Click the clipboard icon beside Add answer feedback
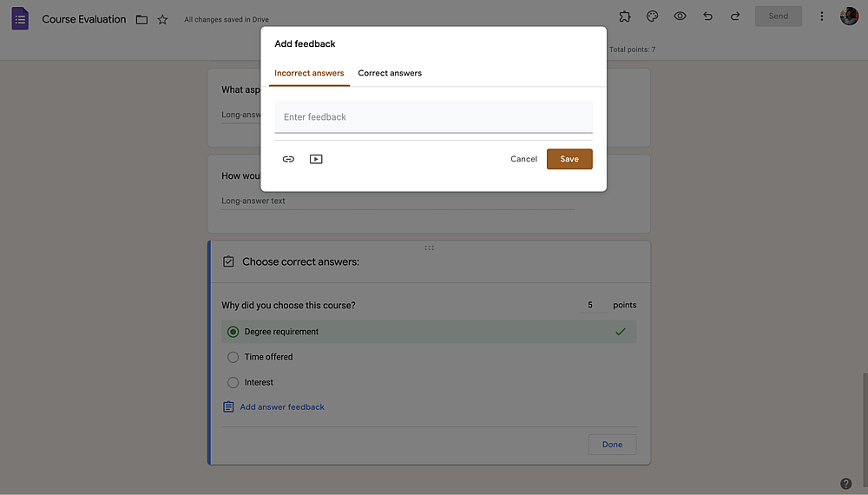 [x=228, y=407]
